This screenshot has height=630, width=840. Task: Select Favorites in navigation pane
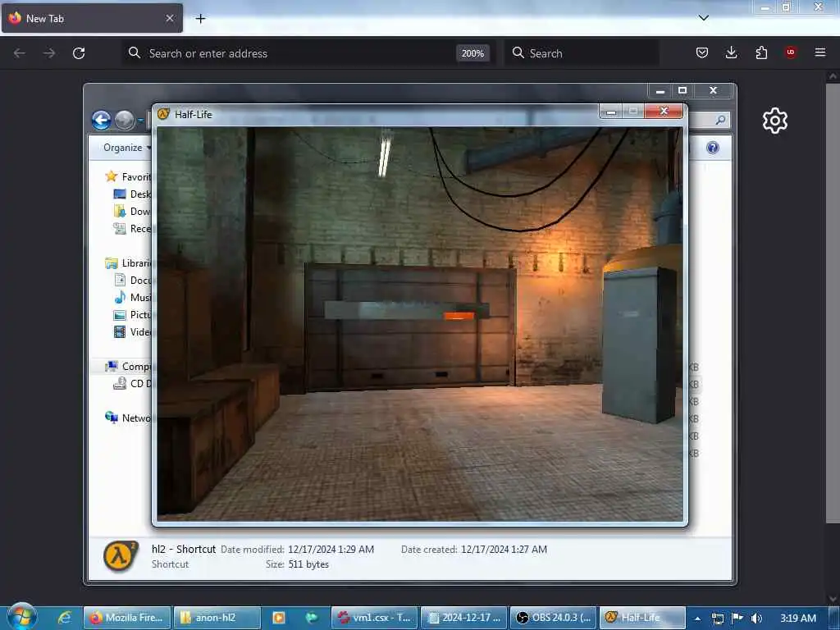point(128,177)
